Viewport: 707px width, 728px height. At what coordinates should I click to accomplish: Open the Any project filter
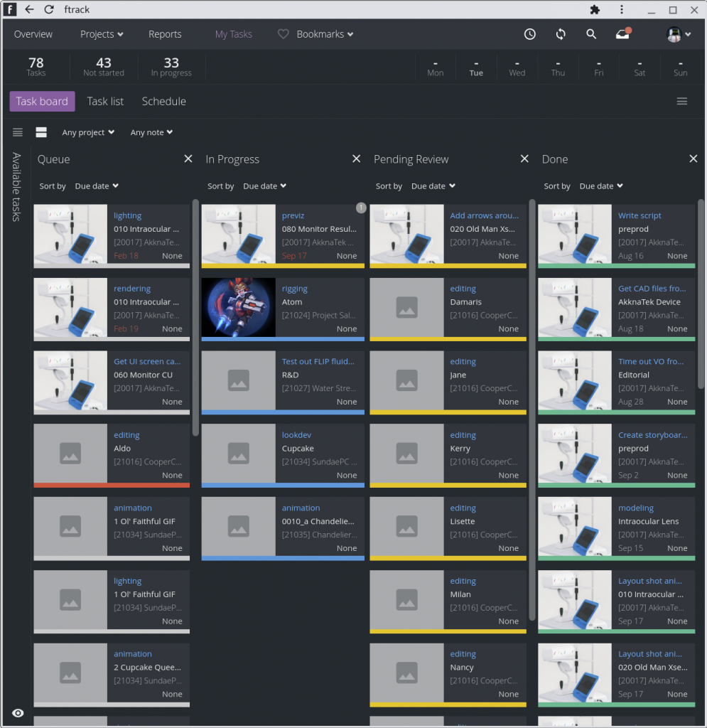pos(88,132)
